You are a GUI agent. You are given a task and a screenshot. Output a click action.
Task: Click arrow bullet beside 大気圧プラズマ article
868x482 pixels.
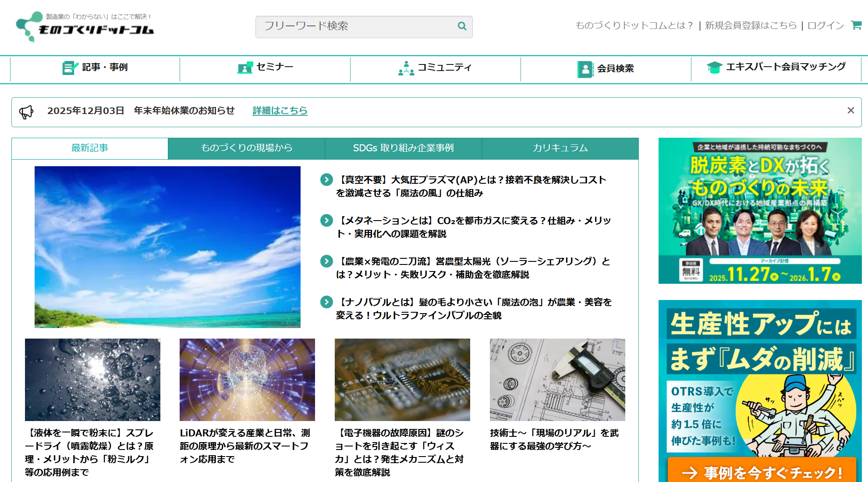point(326,180)
